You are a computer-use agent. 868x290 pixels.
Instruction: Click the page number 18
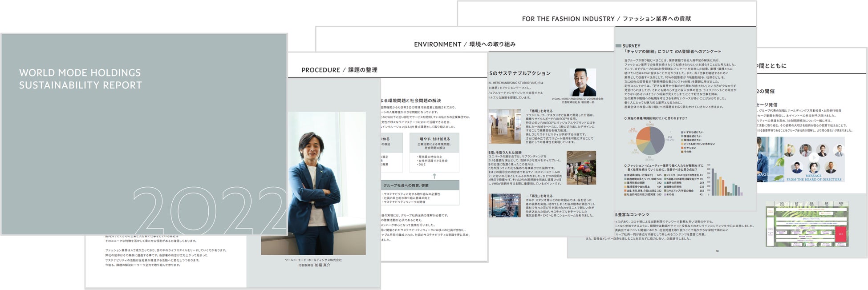point(717,251)
